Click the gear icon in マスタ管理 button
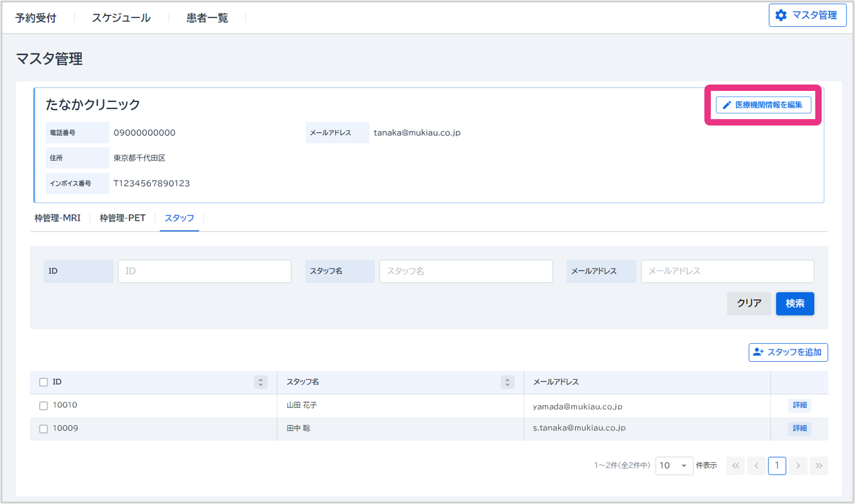Screen dimensions: 855x504 (x=781, y=15)
